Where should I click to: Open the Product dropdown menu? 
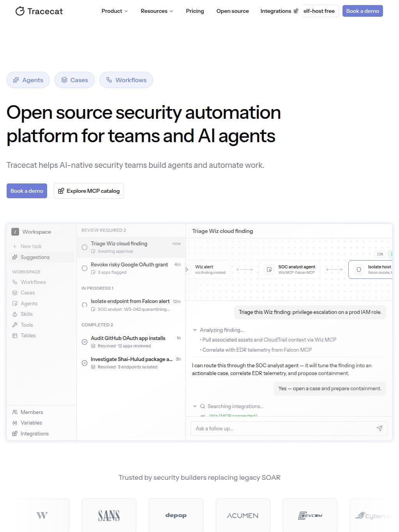click(115, 11)
